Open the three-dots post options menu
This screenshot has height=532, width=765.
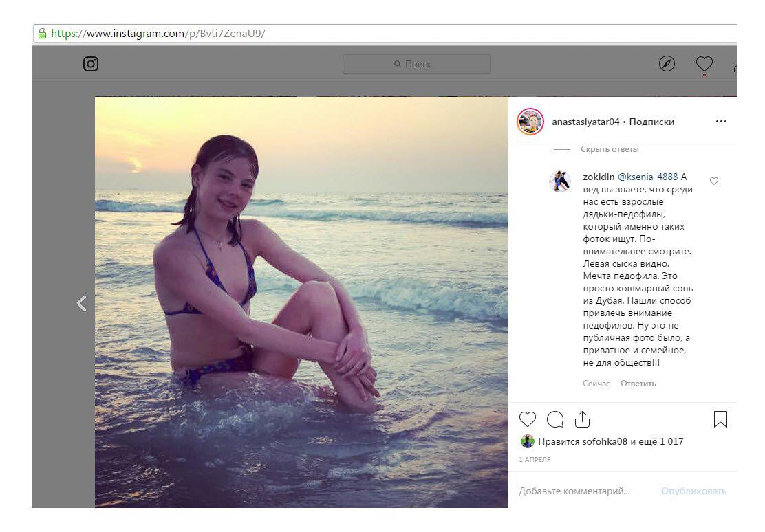(x=721, y=122)
